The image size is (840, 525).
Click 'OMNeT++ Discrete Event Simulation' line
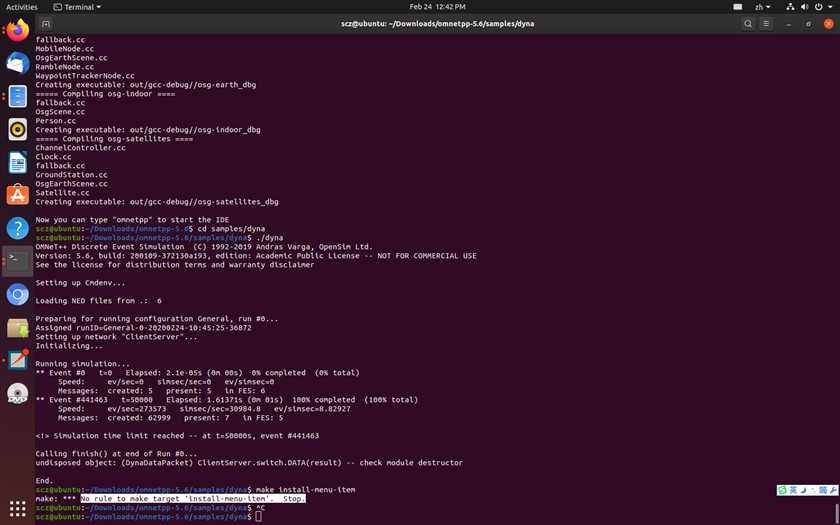coord(204,246)
